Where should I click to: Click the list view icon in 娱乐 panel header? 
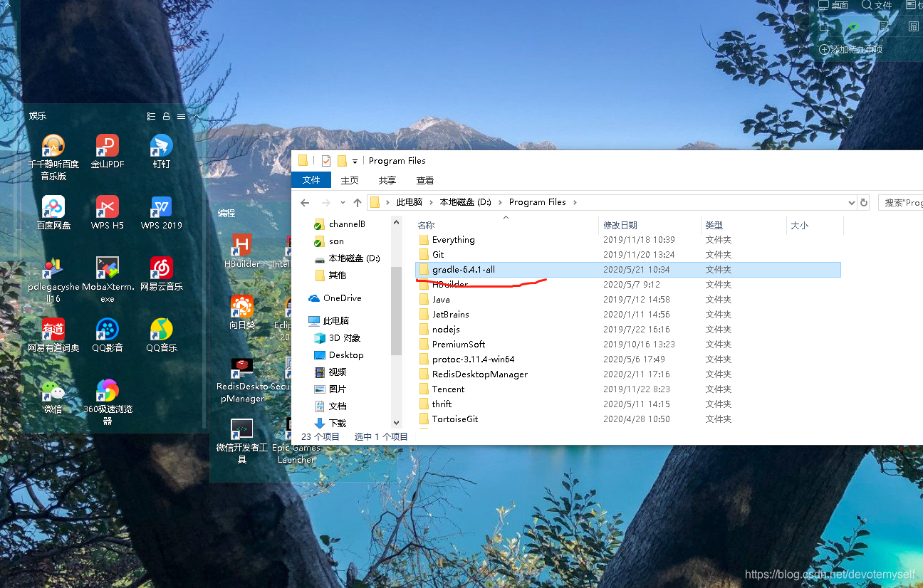[151, 116]
